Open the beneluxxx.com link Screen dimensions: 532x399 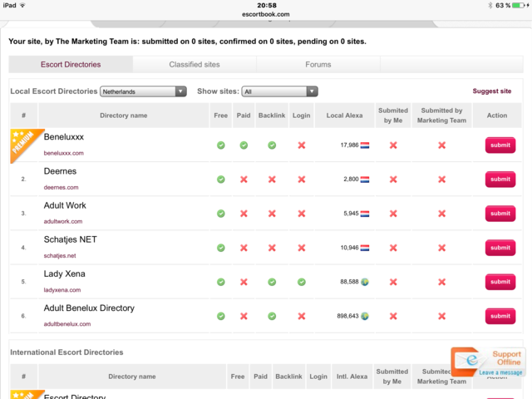coord(63,153)
